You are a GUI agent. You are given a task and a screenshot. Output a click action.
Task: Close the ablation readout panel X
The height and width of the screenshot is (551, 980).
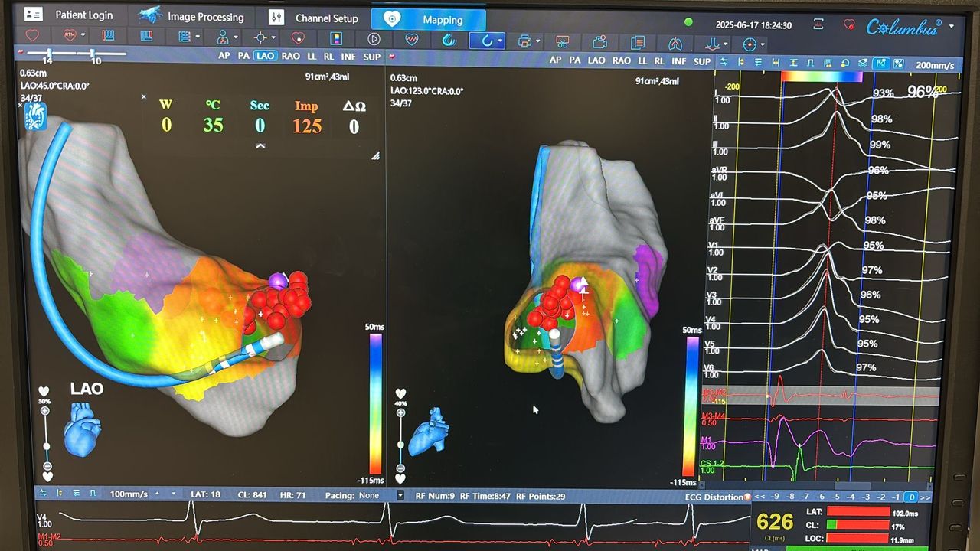pos(144,97)
